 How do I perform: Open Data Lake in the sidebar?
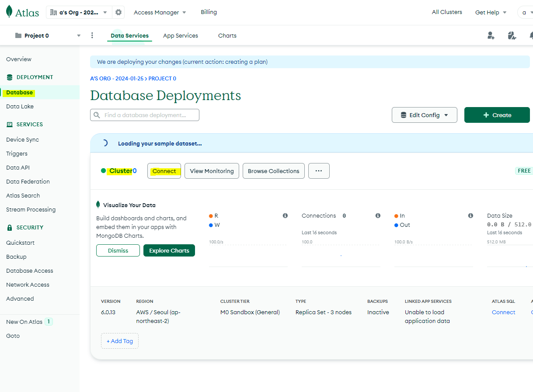[20, 106]
